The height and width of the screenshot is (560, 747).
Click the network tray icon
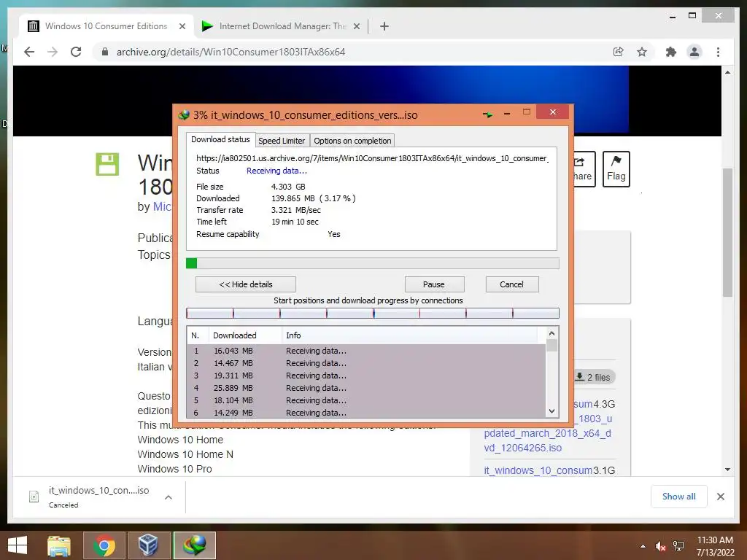pyautogui.click(x=678, y=546)
